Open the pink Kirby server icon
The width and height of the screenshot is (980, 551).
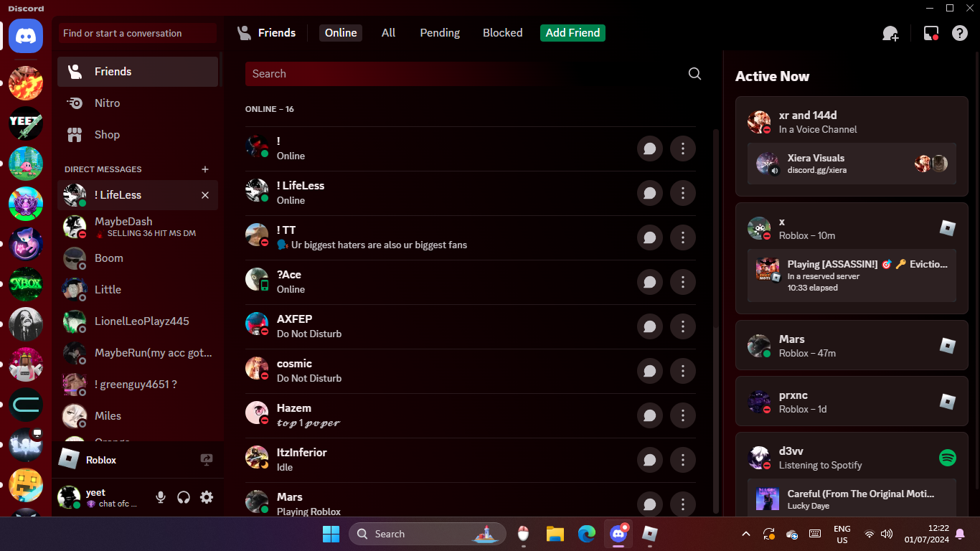pyautogui.click(x=26, y=164)
